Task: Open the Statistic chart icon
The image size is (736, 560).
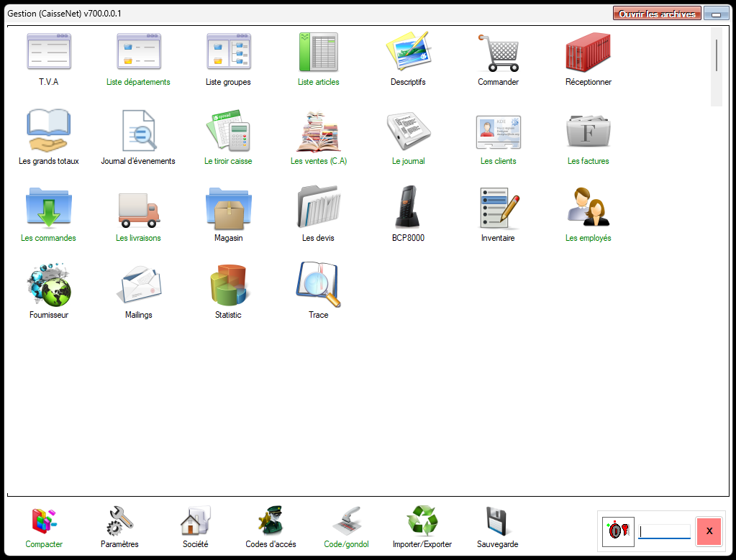Action: click(229, 285)
